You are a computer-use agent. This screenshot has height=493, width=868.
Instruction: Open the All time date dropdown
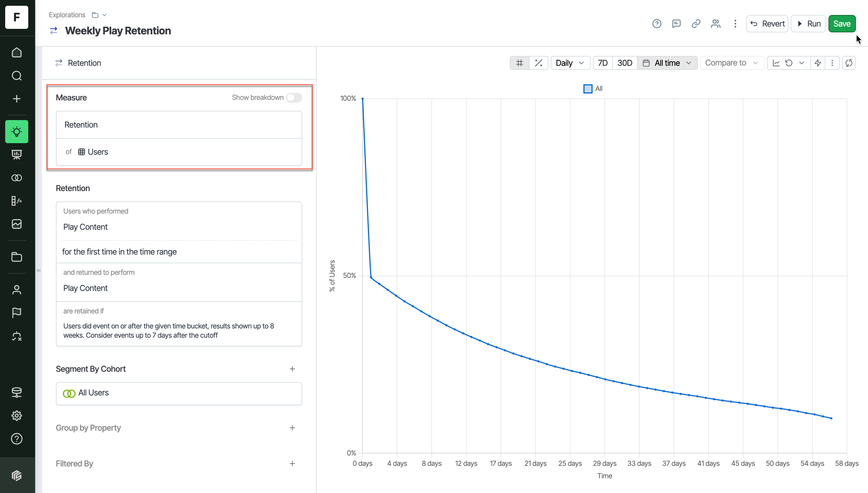pos(667,63)
